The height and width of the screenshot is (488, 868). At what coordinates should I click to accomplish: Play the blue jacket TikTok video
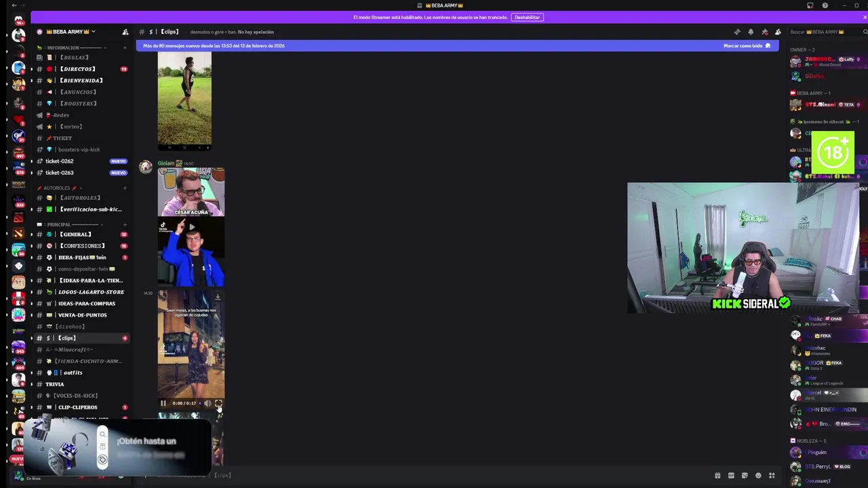191,252
